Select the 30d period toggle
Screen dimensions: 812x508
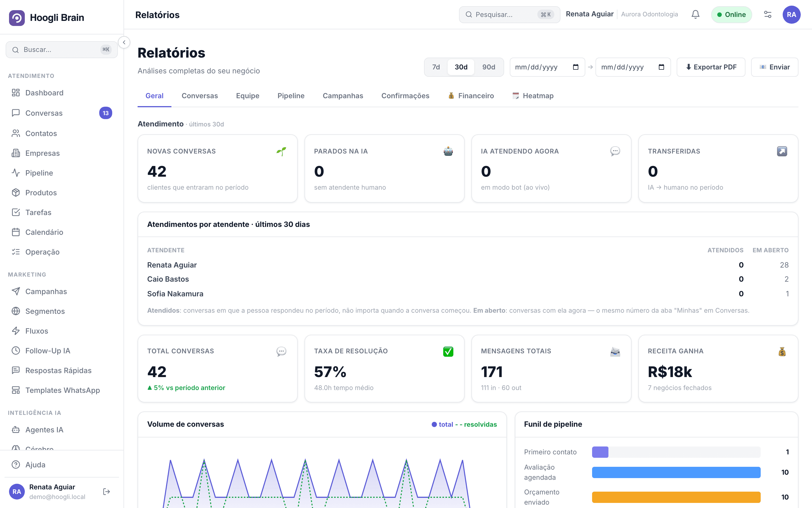click(x=461, y=67)
